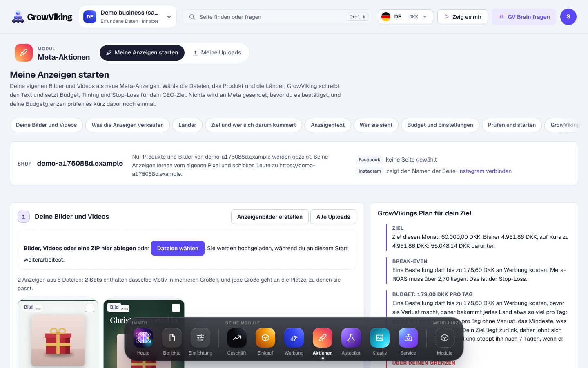Screen dimensions: 588x368
Task: Open the Module add-more dock item
Action: point(445,338)
